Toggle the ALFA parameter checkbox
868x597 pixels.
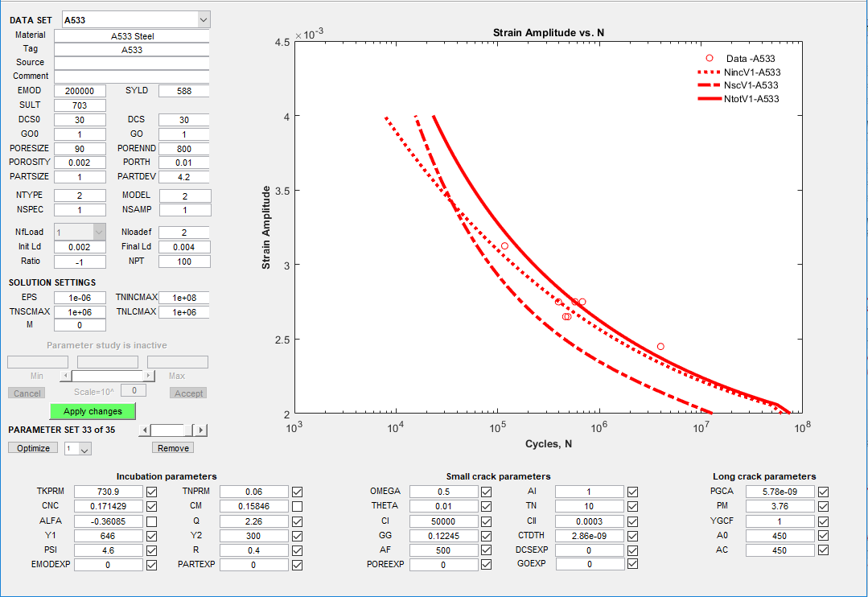152,521
